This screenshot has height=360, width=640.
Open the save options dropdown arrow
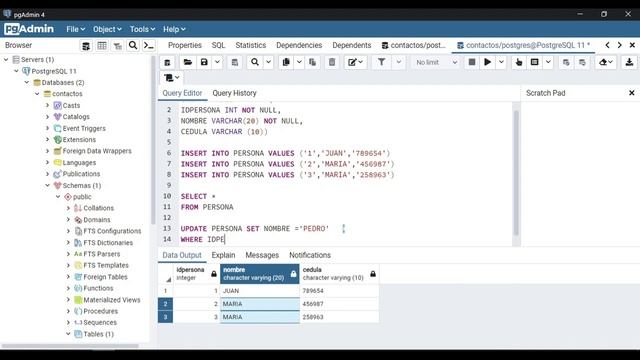218,62
